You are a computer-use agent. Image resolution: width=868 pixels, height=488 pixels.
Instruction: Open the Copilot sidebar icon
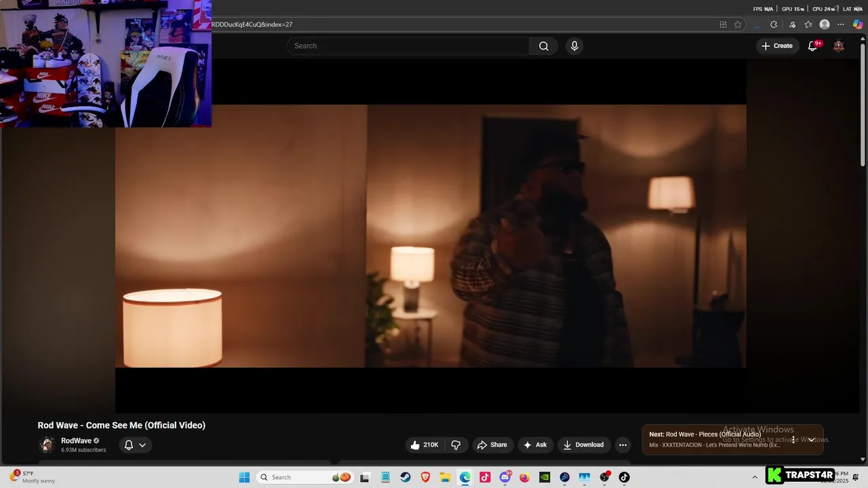858,24
